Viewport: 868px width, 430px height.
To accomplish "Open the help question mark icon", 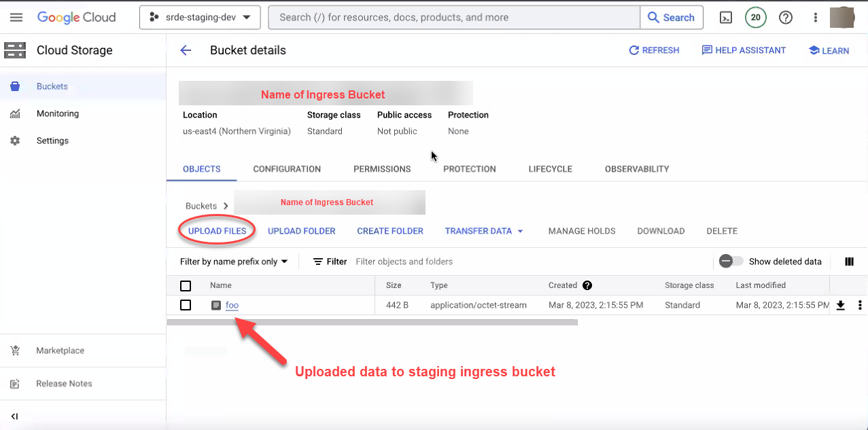I will coord(786,18).
